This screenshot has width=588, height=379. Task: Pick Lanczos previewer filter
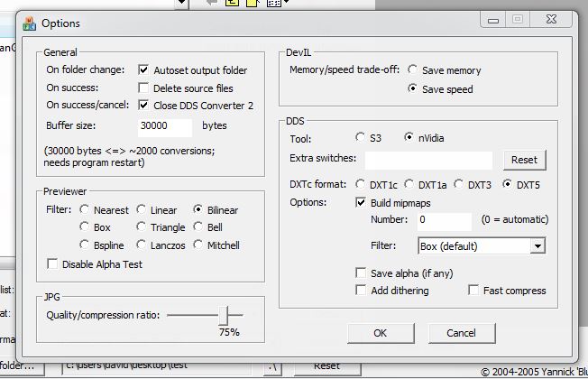pos(143,245)
